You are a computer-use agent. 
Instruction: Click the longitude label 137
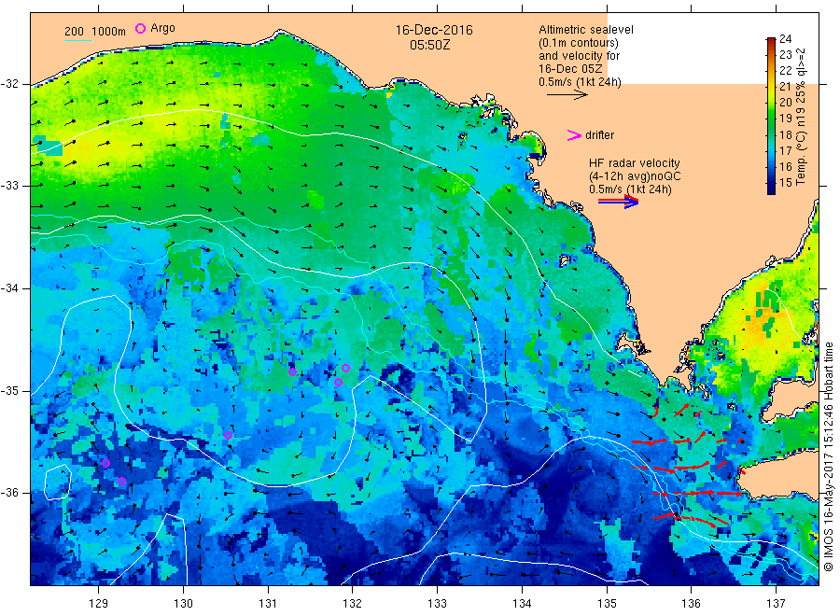pos(776,604)
